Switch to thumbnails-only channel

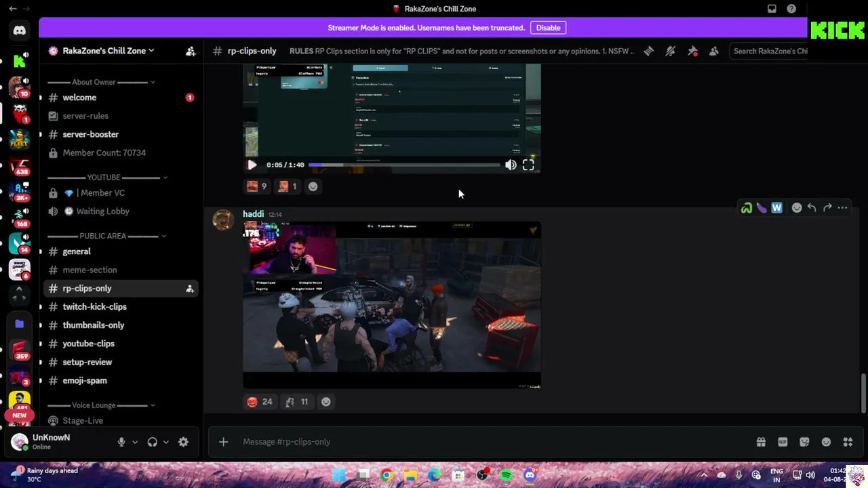click(121, 325)
